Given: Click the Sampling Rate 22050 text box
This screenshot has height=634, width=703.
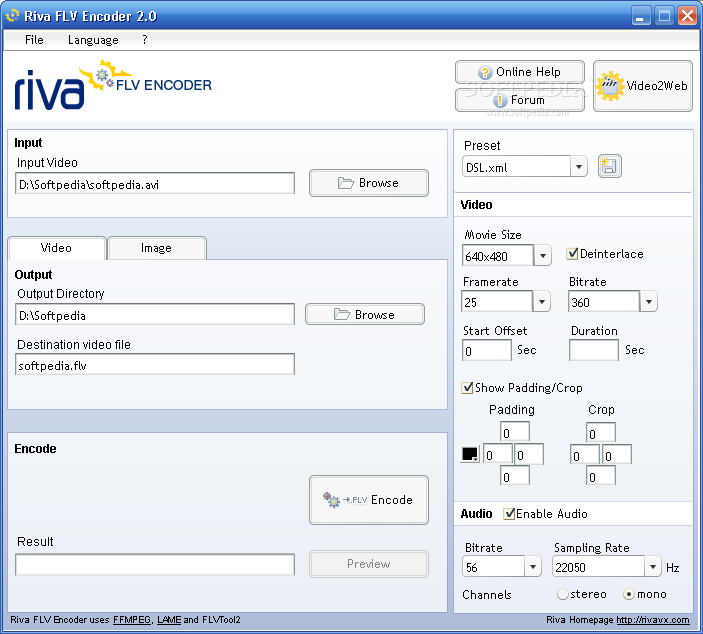Looking at the screenshot, I should tap(599, 566).
